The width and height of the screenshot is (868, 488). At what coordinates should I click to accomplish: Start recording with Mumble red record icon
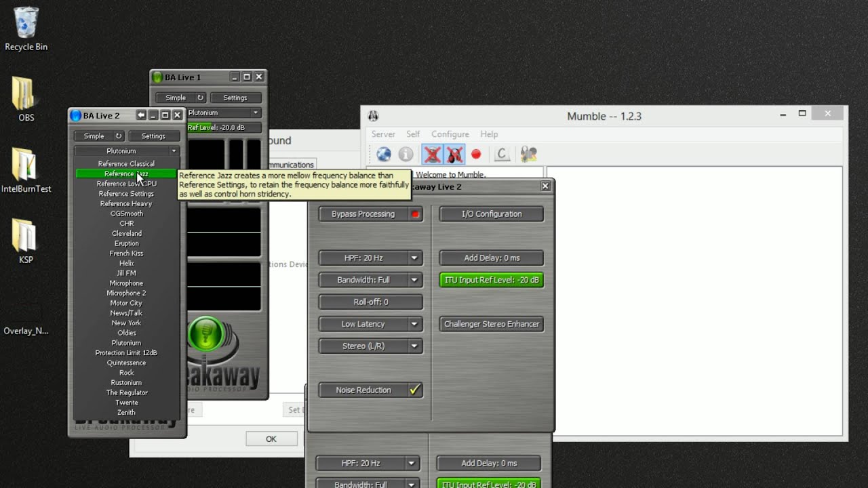(476, 155)
